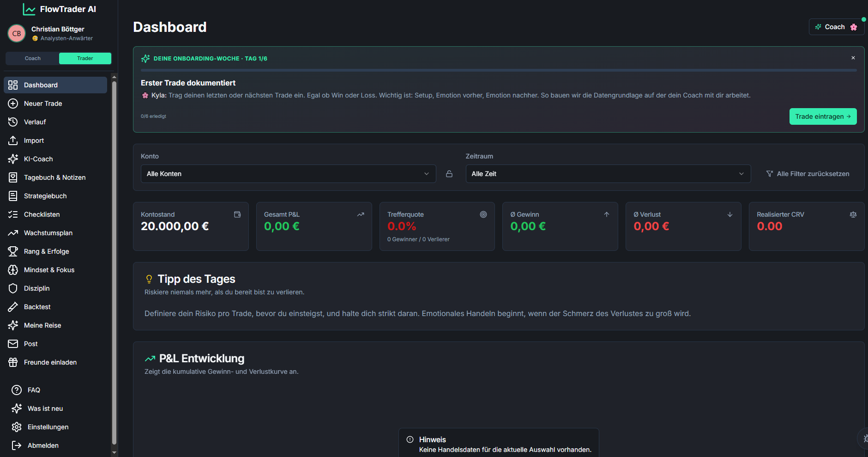
Task: Open Verlauf history icon
Action: pos(13,122)
